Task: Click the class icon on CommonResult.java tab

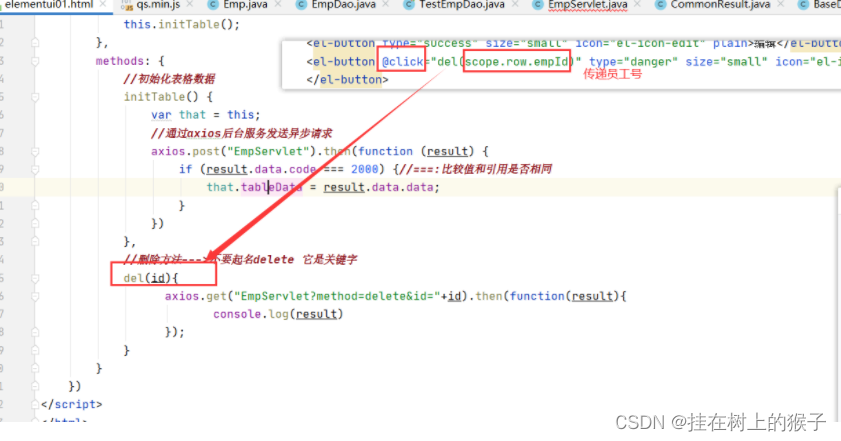Action: (661, 5)
